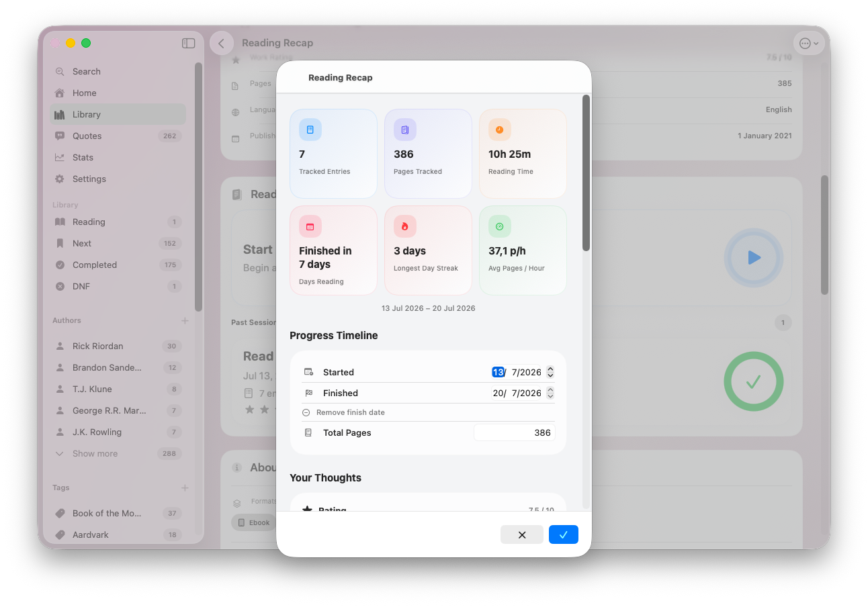The width and height of the screenshot is (868, 607).
Task: Select Library in the sidebar
Action: pos(118,114)
